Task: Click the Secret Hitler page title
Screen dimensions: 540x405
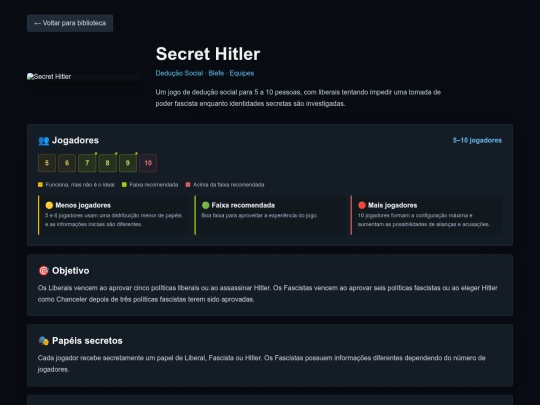Action: point(208,54)
